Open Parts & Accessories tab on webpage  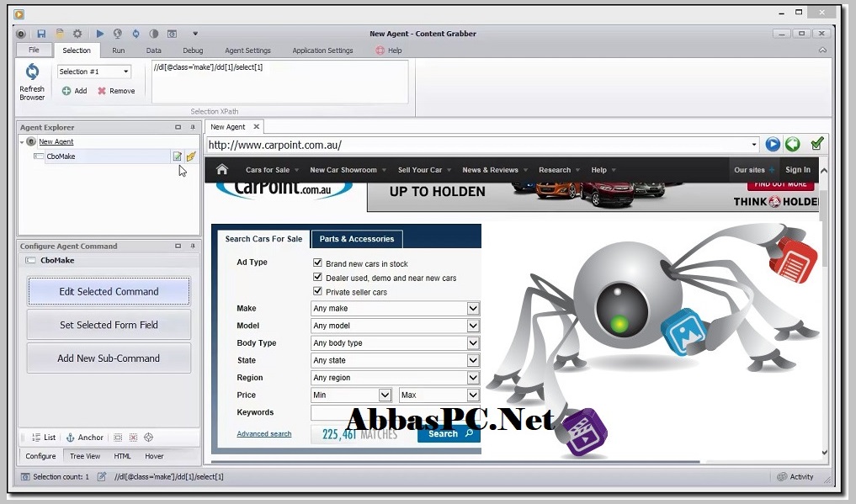click(x=357, y=239)
